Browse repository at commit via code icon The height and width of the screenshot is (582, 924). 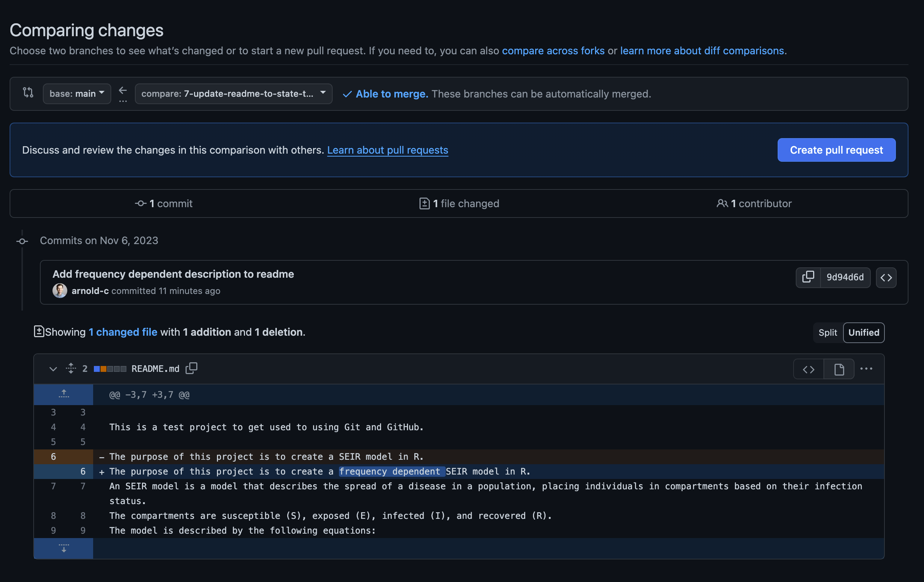[886, 277]
